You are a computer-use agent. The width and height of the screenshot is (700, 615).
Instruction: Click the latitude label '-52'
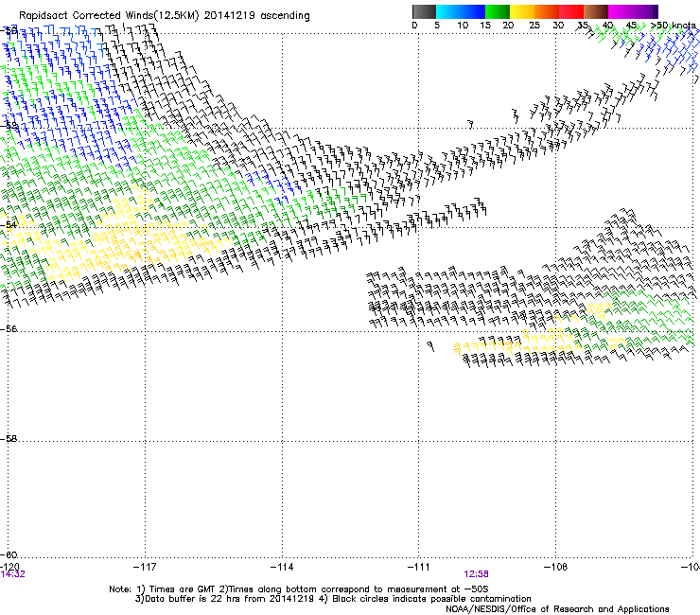click(x=9, y=126)
